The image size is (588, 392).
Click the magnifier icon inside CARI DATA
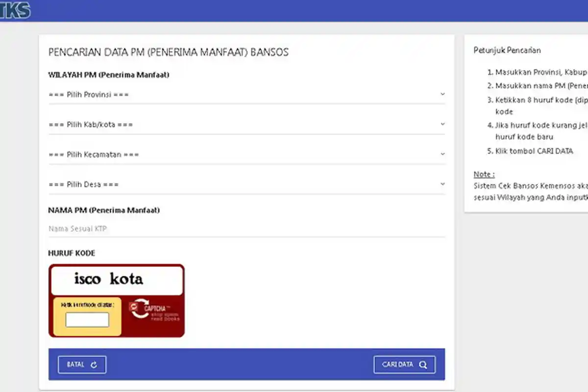pos(422,365)
